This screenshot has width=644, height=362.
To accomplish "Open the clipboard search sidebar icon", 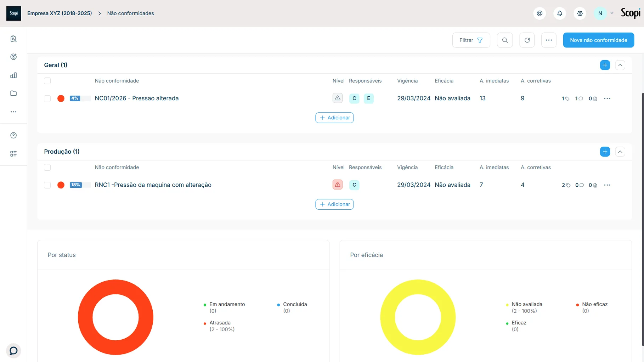I will (x=13, y=39).
